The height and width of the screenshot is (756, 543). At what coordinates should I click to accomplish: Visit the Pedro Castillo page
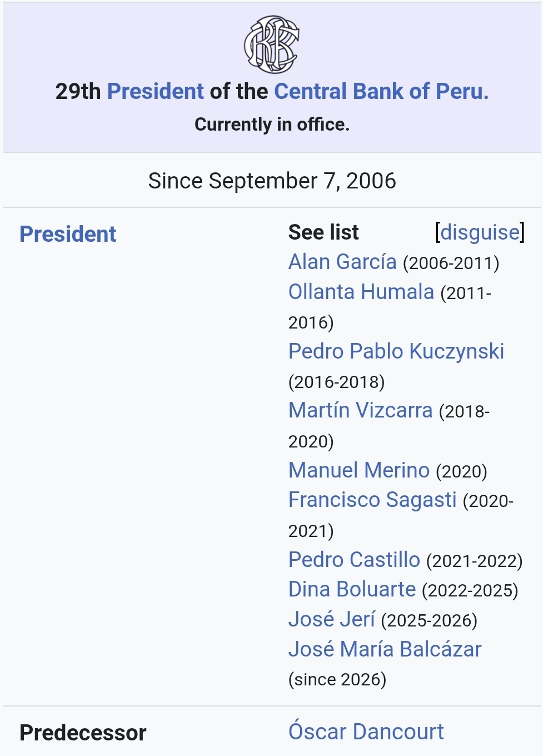(x=354, y=560)
